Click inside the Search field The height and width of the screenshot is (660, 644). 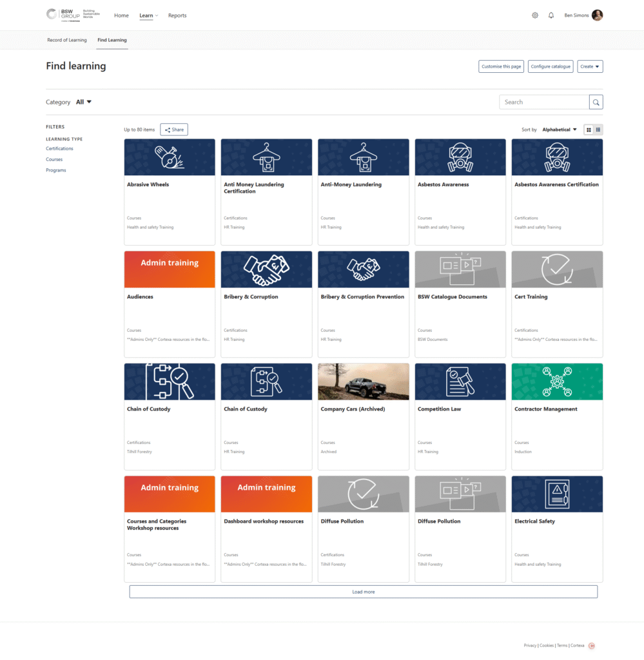click(x=543, y=101)
